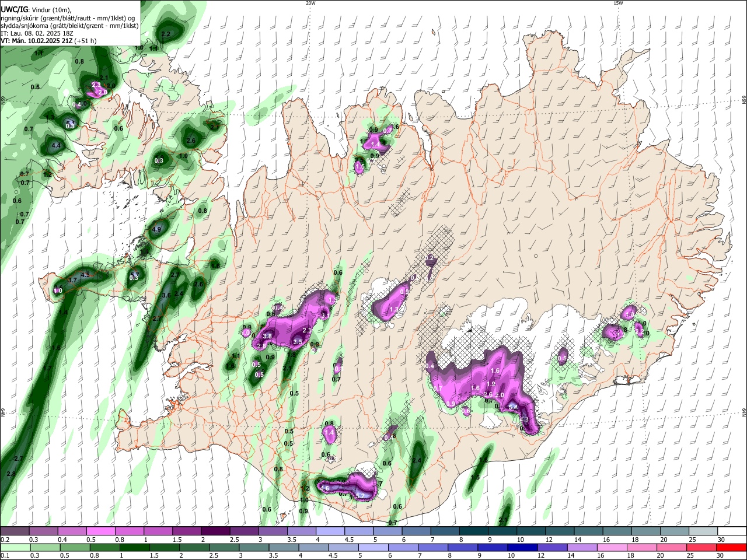Screen dimensions: 747x560
Task: Select the '4.4' rain value on the map
Action: [x=57, y=145]
